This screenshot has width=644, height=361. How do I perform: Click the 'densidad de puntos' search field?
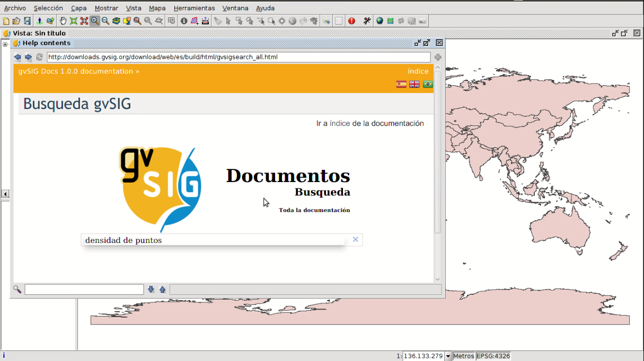coord(212,240)
